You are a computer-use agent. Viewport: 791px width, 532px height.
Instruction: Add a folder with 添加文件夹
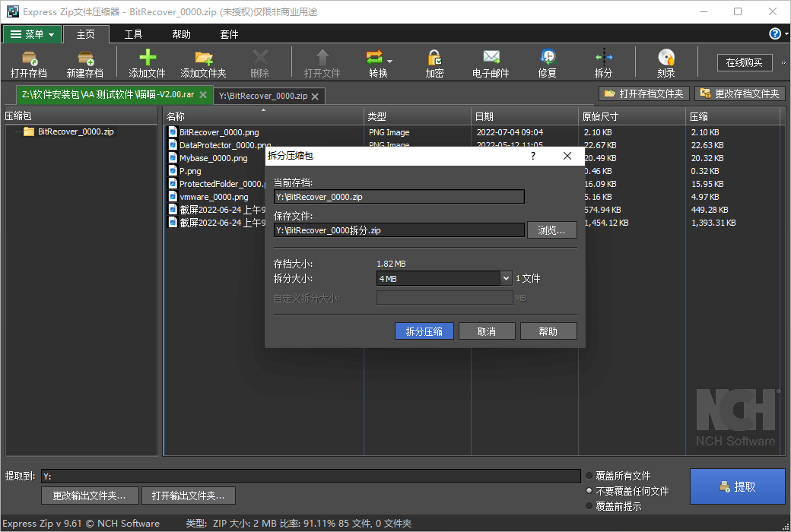(203, 64)
